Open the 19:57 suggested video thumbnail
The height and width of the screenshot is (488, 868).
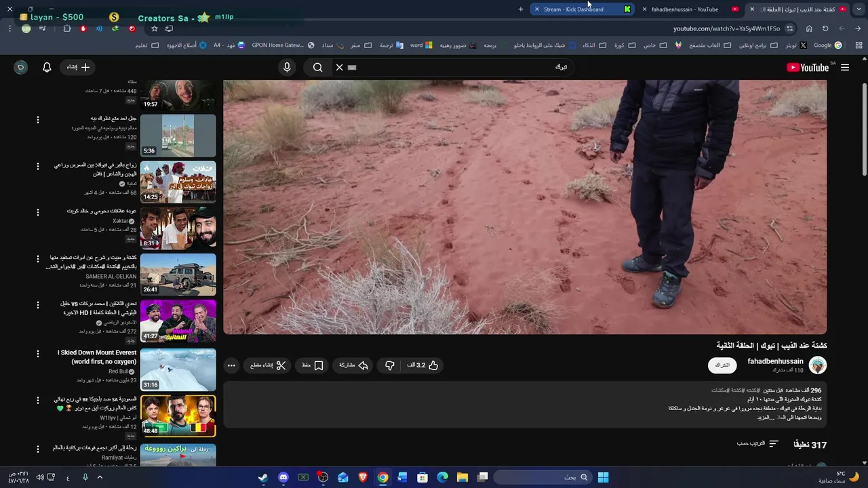click(x=178, y=95)
